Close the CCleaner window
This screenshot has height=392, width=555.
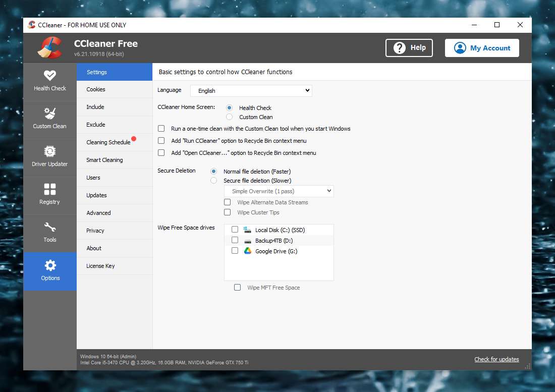click(520, 25)
